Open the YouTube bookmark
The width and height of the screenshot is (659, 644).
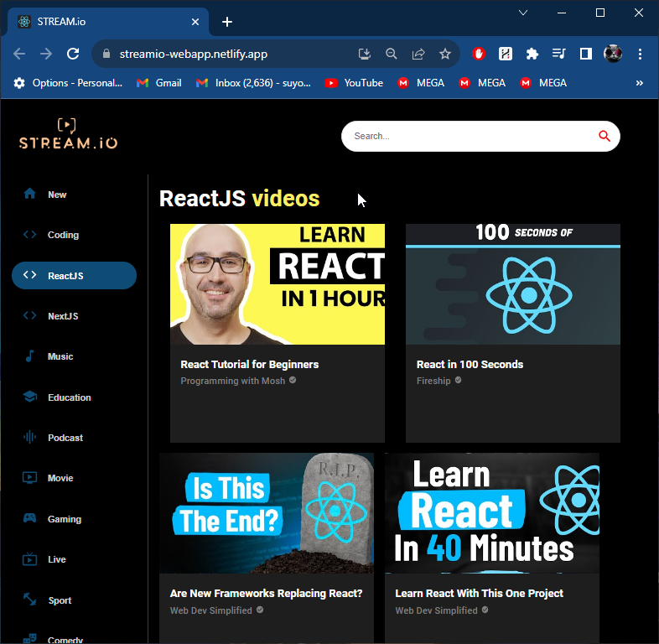[354, 83]
